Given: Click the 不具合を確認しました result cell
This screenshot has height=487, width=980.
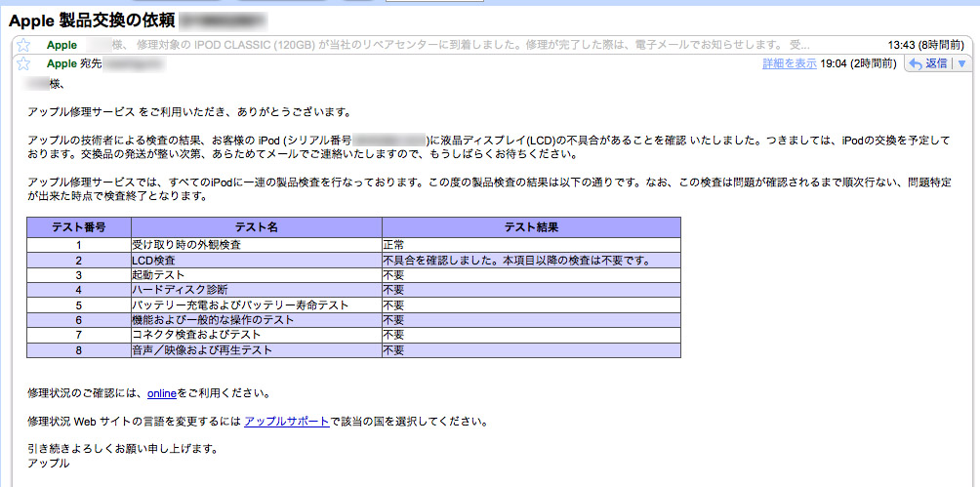Looking at the screenshot, I should [x=531, y=260].
